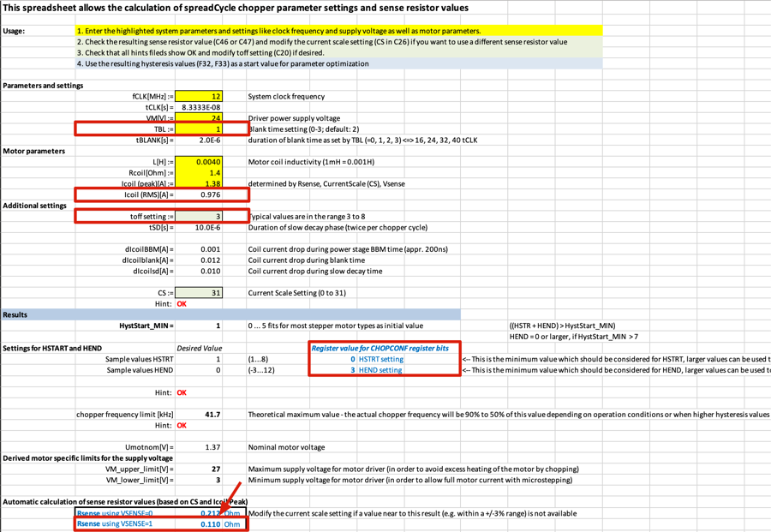
Task: Click the Umotnom[V] value 1.37
Action: [199, 447]
